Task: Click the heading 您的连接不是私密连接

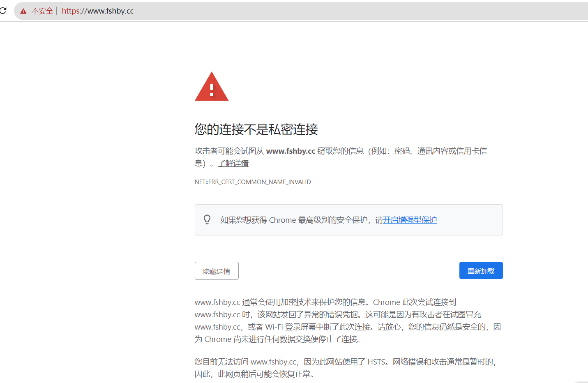Action: click(x=256, y=129)
